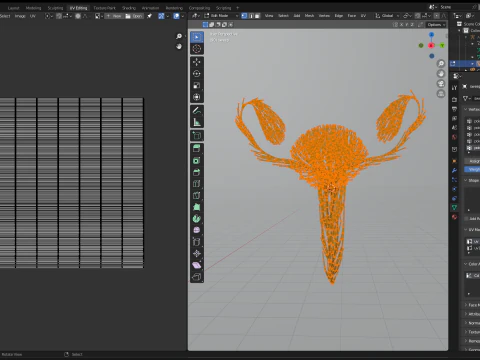The image size is (480, 360).
Task: Click blue Z axis on navigation gizmo
Action: [x=431, y=35]
